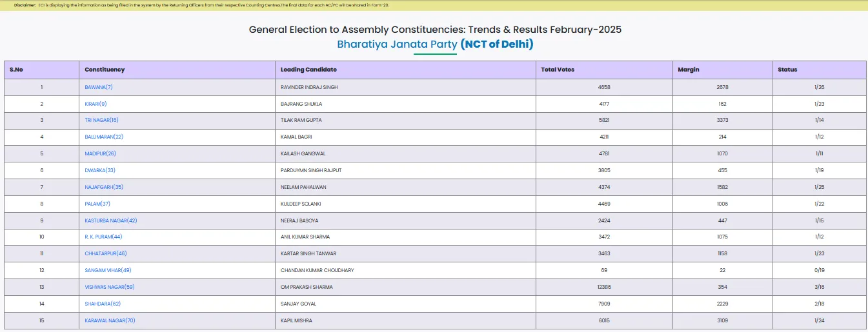This screenshot has height=332, width=868.
Task: Select the BALLIMARAN(22) constituency link
Action: coord(104,137)
